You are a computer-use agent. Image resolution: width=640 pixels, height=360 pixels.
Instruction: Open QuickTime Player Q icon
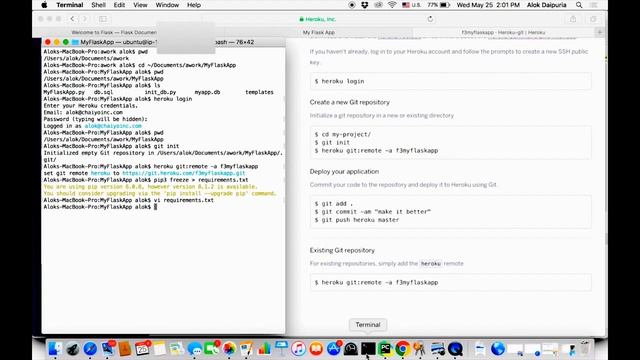click(x=455, y=349)
